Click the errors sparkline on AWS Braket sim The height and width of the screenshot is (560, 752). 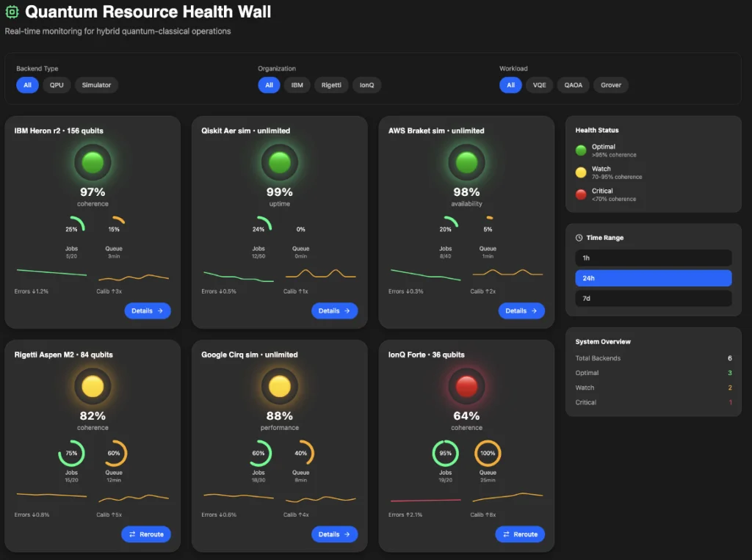point(426,275)
